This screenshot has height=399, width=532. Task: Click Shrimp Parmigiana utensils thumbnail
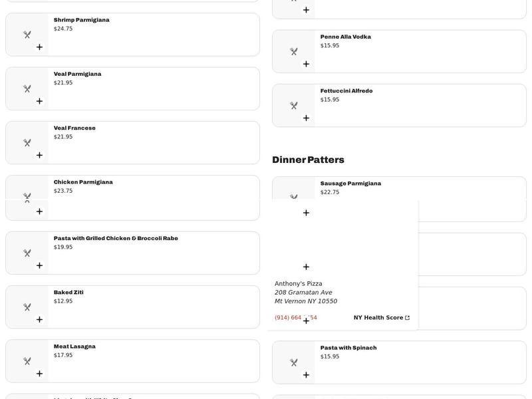click(x=27, y=35)
